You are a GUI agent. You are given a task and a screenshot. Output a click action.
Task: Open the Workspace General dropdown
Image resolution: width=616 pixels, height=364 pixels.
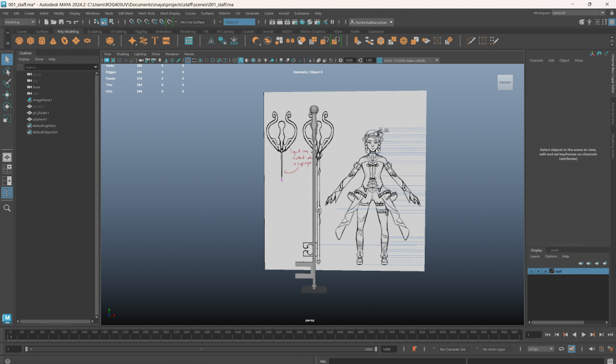coord(578,13)
